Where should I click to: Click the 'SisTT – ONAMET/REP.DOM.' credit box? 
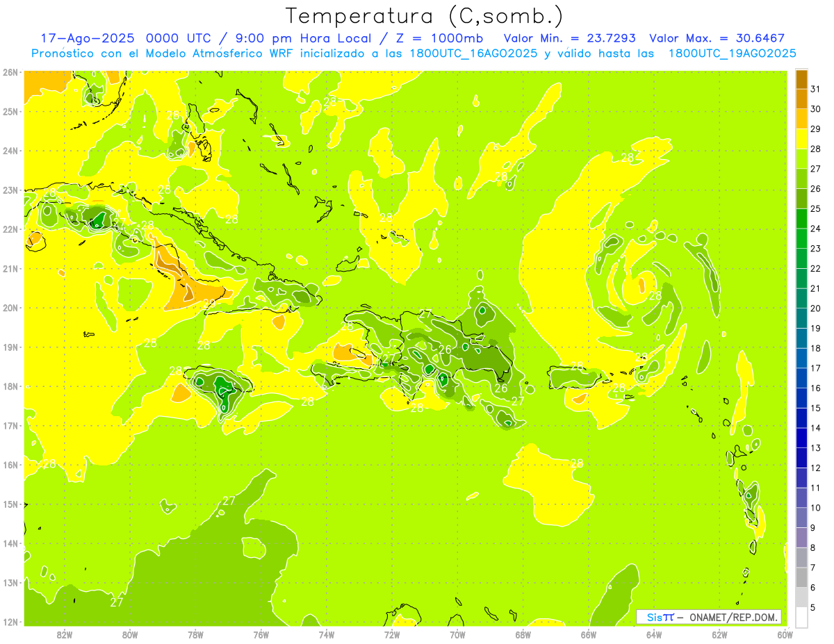pos(709,617)
